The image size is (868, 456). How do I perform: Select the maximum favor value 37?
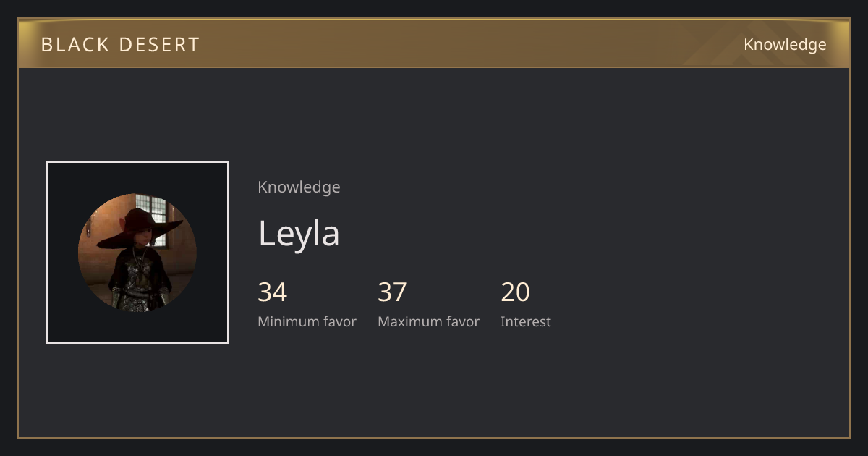[392, 292]
